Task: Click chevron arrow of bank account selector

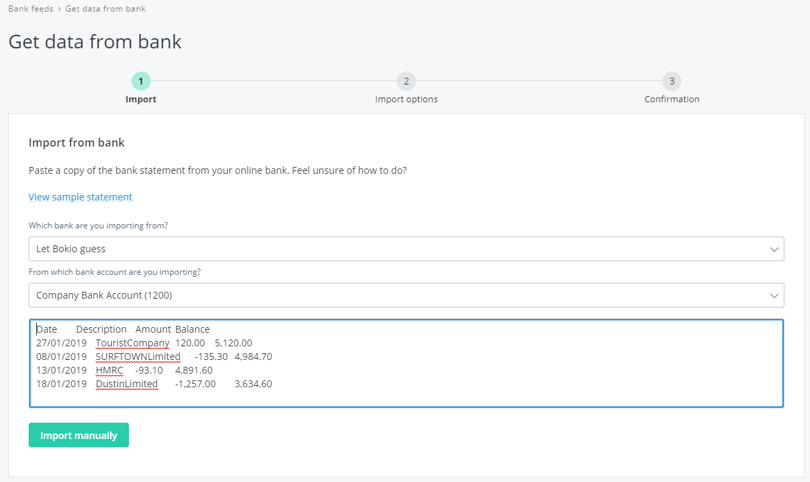Action: [774, 296]
